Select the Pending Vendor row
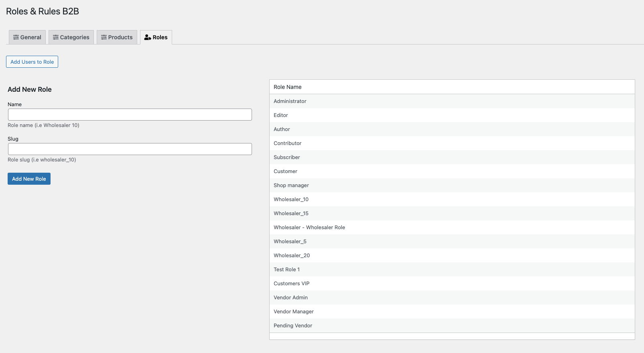Screen dimensions: 644x353 (452, 325)
